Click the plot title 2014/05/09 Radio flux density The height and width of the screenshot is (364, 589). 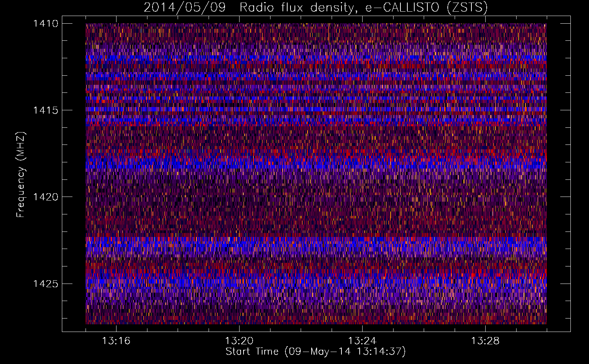tap(316, 8)
